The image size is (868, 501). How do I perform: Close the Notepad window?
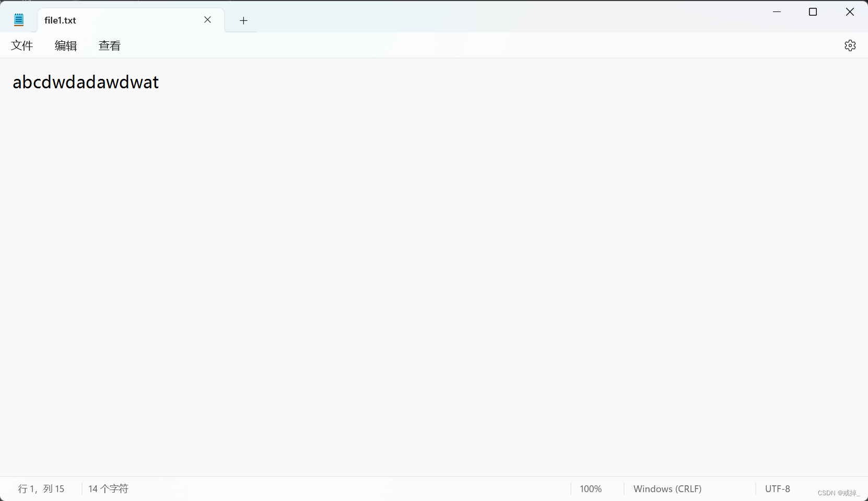850,11
